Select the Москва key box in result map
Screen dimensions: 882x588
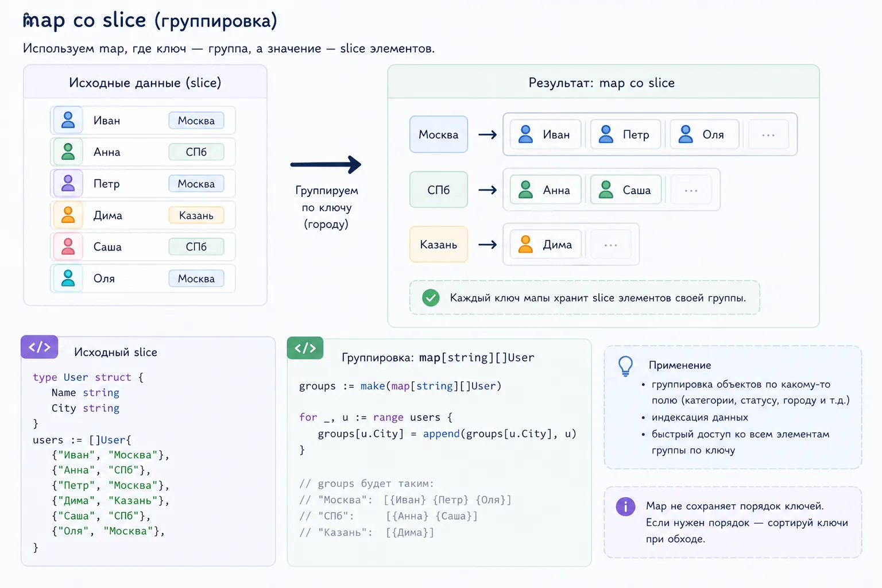point(439,134)
